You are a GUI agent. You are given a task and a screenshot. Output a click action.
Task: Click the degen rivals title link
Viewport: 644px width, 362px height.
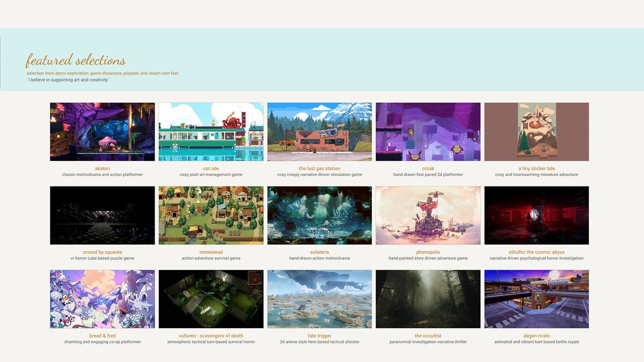537,336
